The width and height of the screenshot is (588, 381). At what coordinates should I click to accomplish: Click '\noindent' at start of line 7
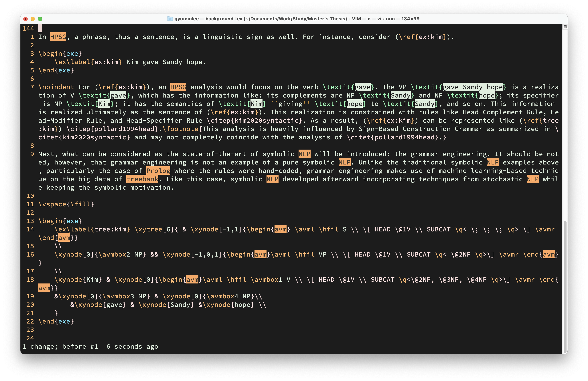tap(56, 87)
